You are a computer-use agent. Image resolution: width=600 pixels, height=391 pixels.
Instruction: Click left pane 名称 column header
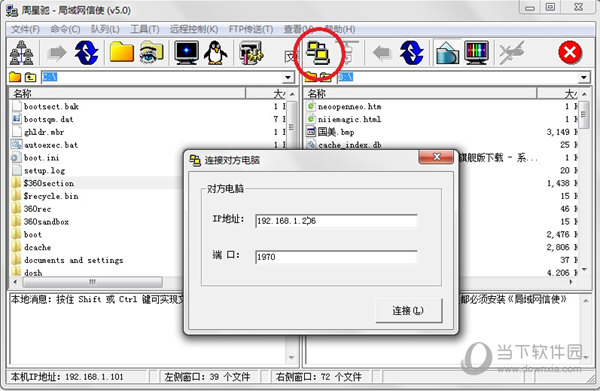[x=127, y=93]
